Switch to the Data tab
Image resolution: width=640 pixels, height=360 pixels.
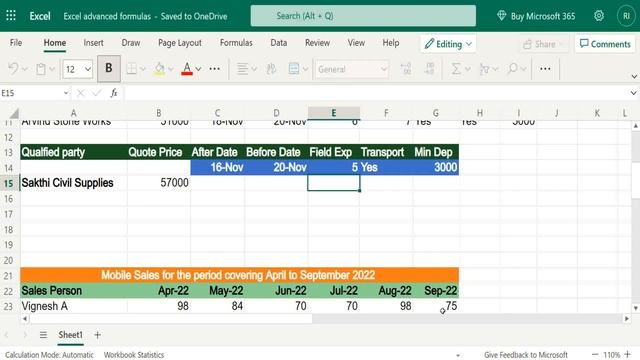point(278,42)
